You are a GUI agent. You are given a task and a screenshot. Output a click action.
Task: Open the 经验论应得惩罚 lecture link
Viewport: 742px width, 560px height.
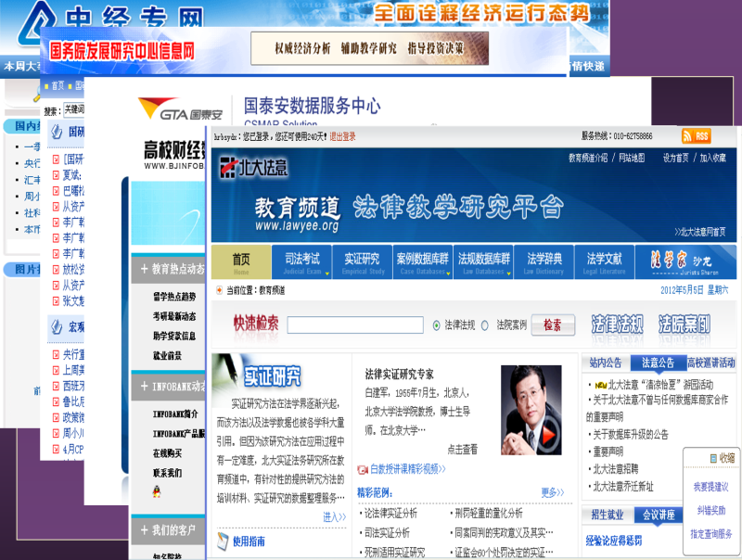point(614,541)
